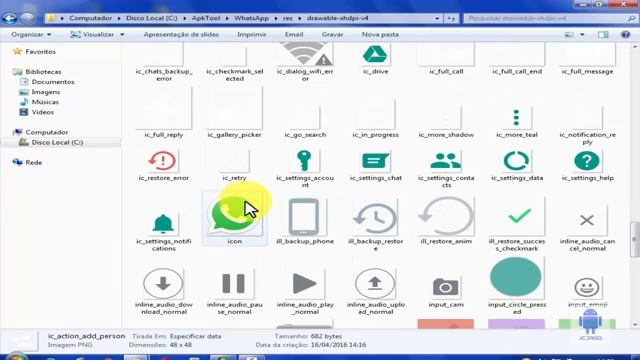
Task: Select the ic_restore_error file icon
Action: point(163,160)
